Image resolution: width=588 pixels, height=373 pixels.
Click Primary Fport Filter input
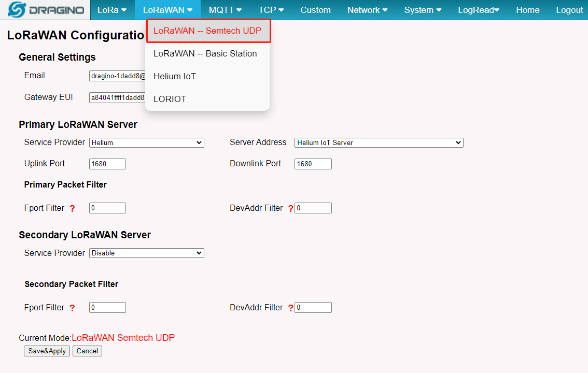108,208
